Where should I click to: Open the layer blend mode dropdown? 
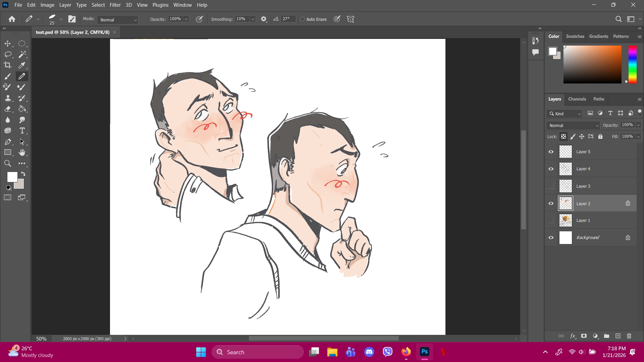(x=573, y=125)
